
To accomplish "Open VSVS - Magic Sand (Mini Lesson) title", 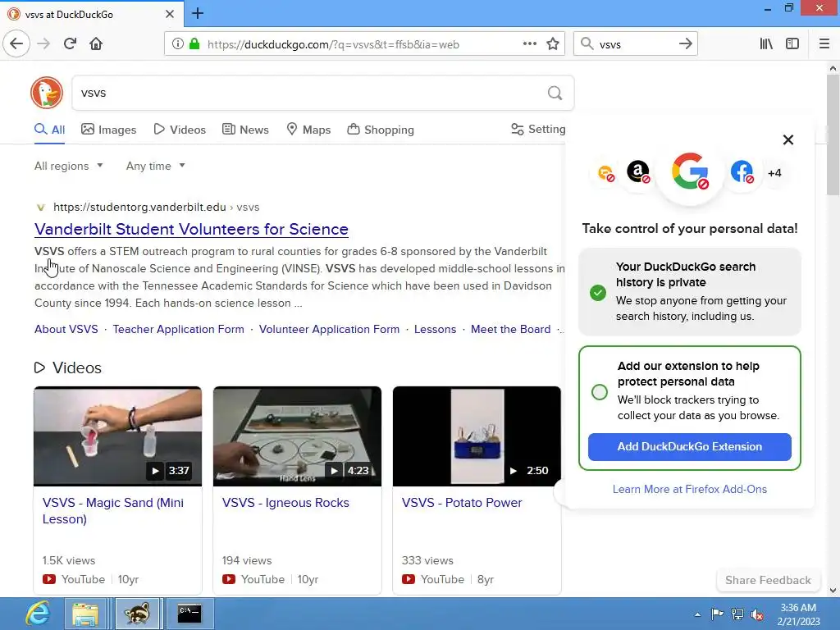I will click(x=113, y=510).
